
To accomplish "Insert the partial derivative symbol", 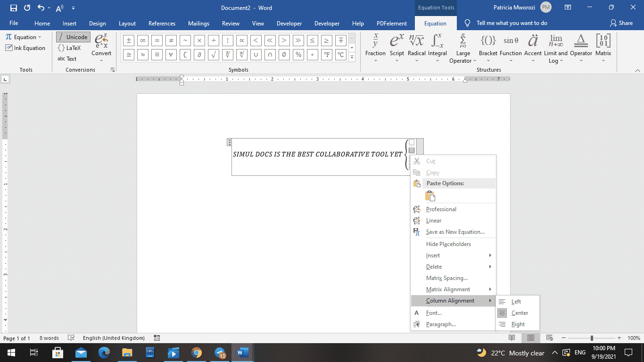I will 199,55.
